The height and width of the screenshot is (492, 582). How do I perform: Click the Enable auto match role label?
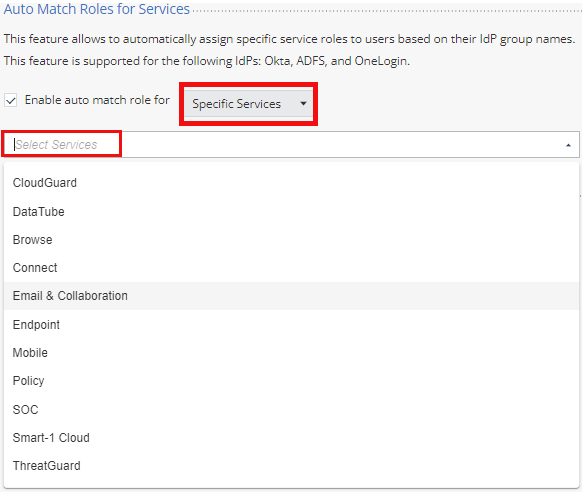[97, 100]
